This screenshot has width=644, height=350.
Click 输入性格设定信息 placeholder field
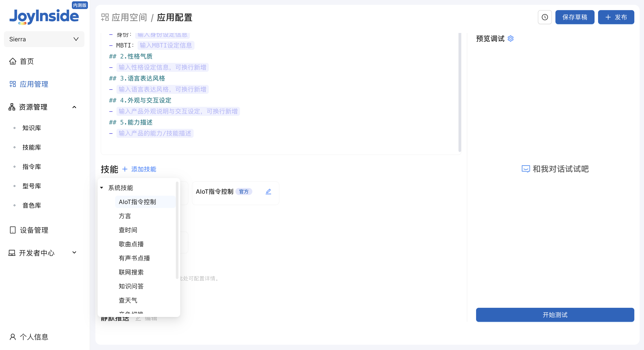tap(162, 67)
